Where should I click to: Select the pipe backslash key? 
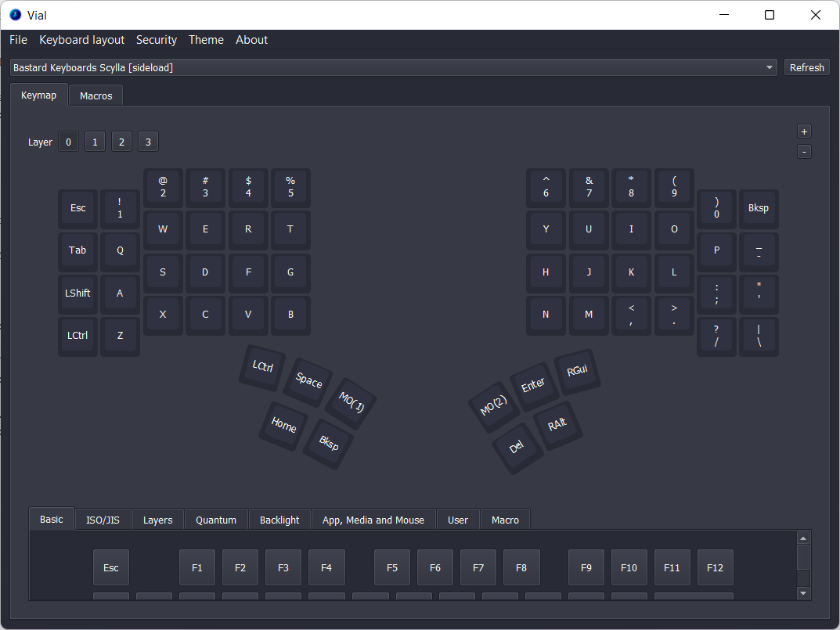coord(759,336)
